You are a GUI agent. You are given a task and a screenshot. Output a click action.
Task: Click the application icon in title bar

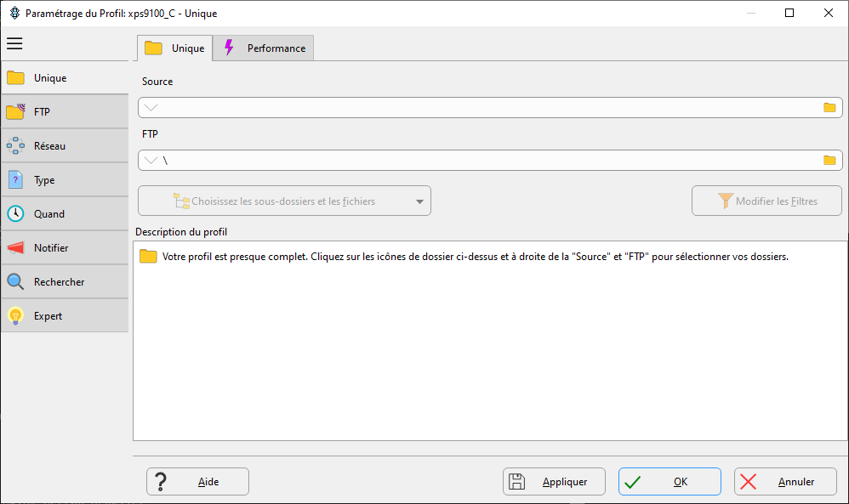(14, 13)
